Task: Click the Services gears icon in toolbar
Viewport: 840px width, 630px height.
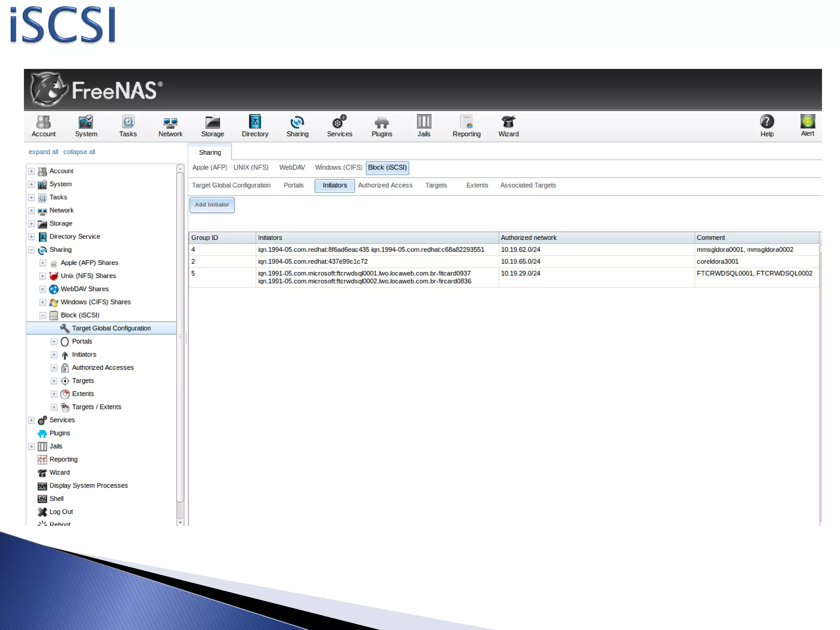Action: click(x=339, y=122)
